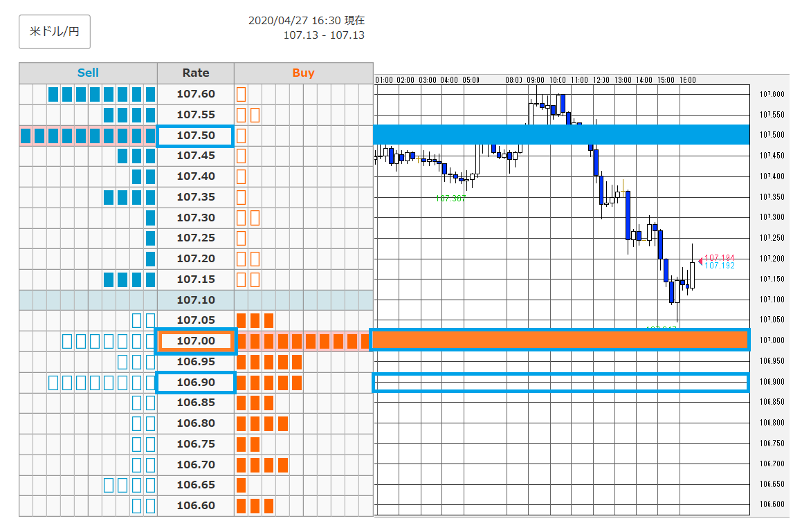Select the orange-highlighted 107.00 rate cell
Viewport: 802px width, 532px height.
pyautogui.click(x=196, y=341)
